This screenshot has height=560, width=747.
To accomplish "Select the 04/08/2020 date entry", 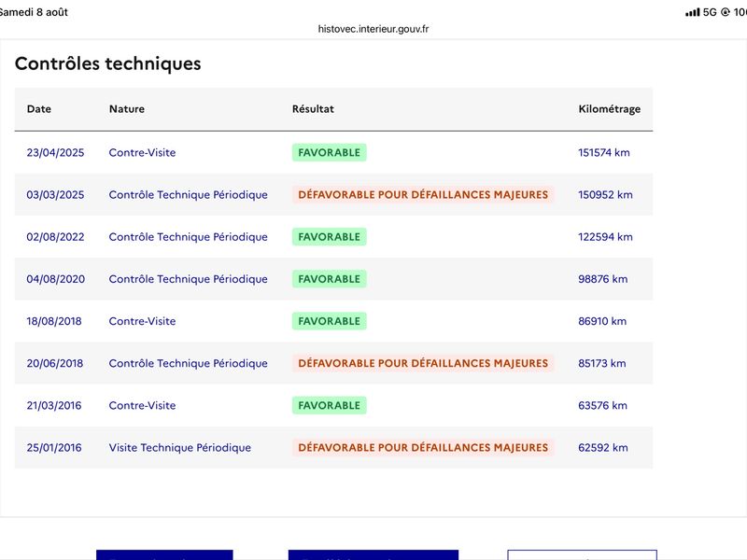I will click(x=56, y=279).
